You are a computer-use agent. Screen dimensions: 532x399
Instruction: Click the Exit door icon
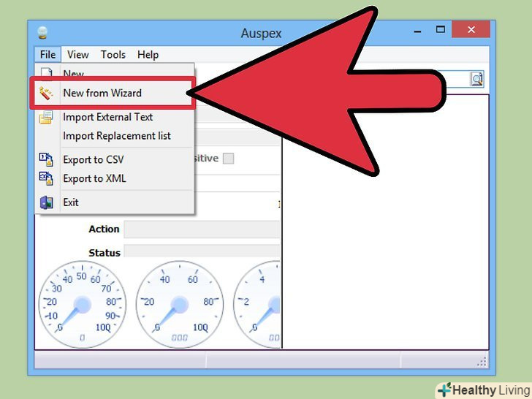click(46, 202)
